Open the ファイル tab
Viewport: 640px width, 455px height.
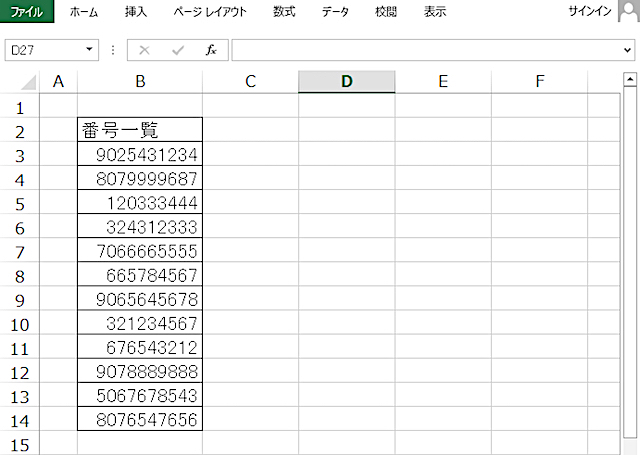[x=27, y=12]
